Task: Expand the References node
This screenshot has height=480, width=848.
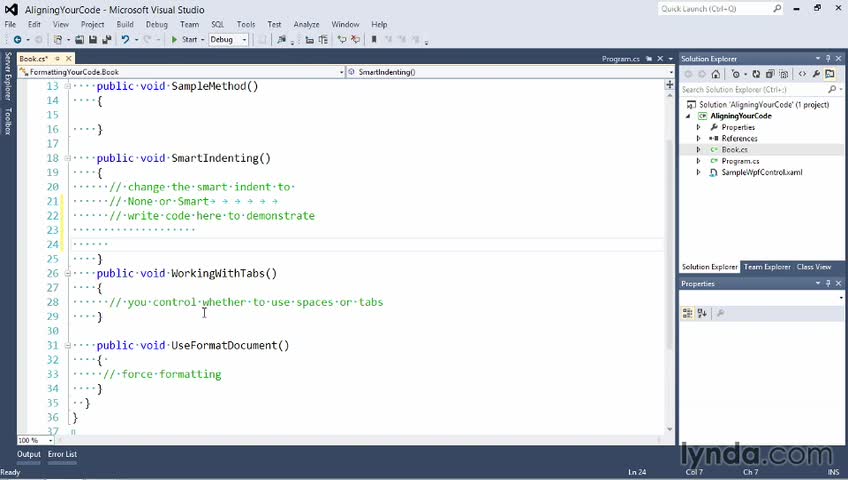Action: (698, 139)
